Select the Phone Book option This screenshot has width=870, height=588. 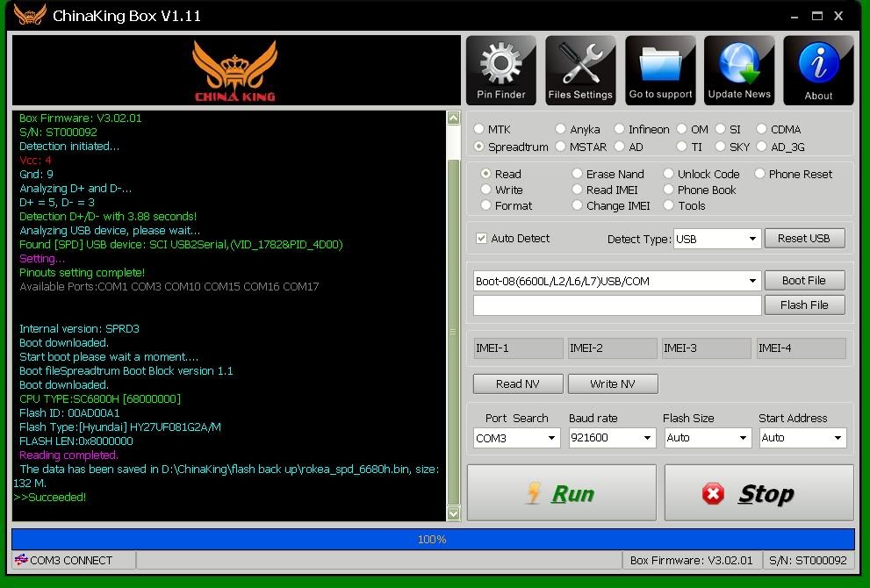tap(669, 190)
